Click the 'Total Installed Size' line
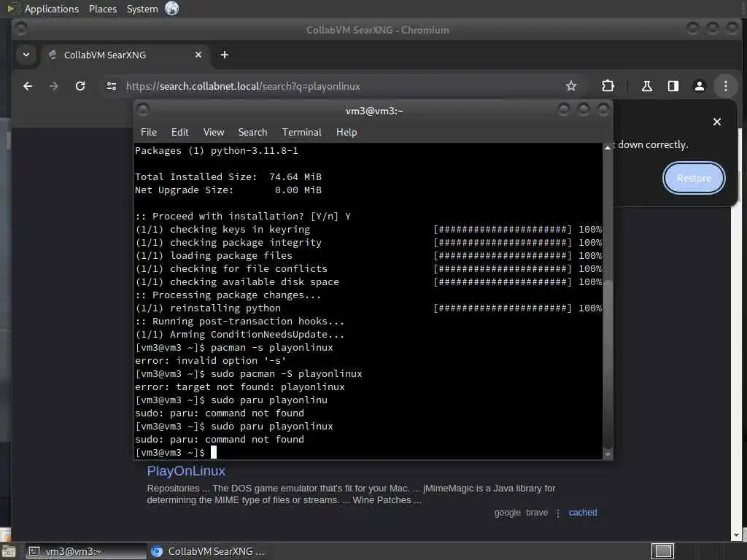Screen dimensions: 747x560 click(228, 176)
